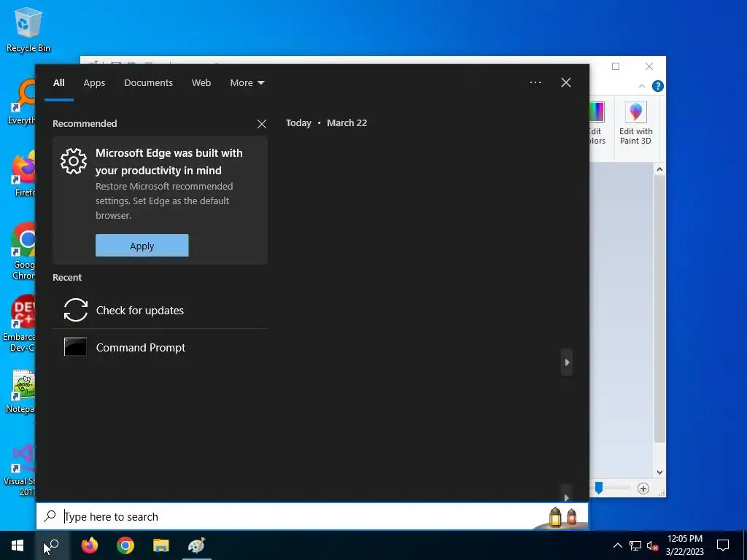Select the Notepad++ desktop shortcut
The height and width of the screenshot is (560, 747).
pyautogui.click(x=20, y=392)
